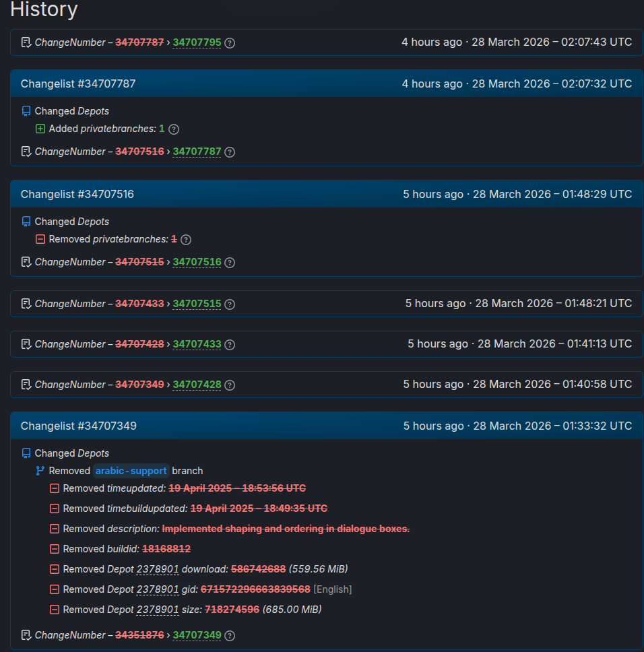Click help icon beside ChangeNumber 34707787

click(x=230, y=152)
